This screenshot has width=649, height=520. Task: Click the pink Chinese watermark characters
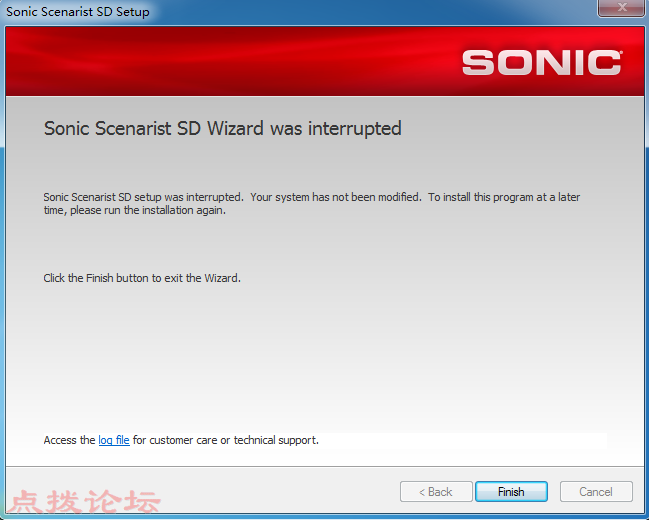[84, 501]
